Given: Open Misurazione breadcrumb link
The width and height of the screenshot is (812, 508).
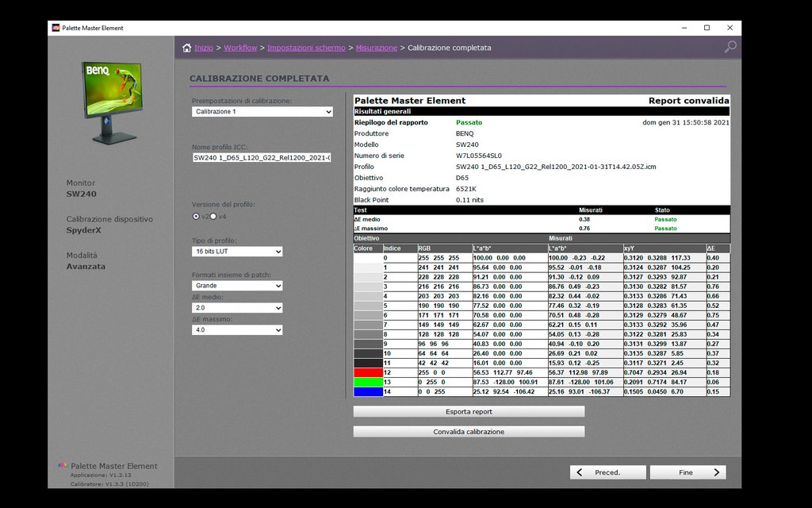Looking at the screenshot, I should 377,48.
